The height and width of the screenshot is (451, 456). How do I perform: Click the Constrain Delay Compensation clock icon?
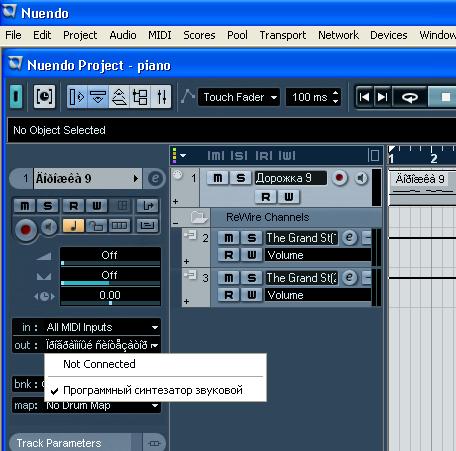click(x=44, y=97)
